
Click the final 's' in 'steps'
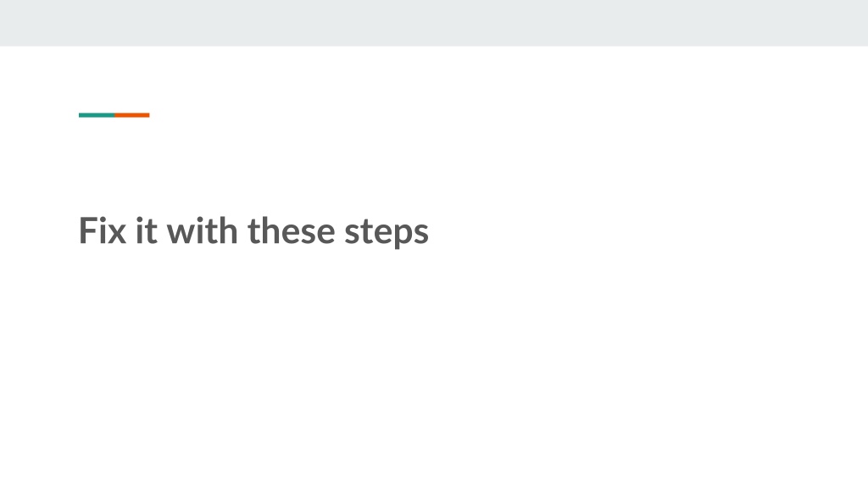pos(421,234)
